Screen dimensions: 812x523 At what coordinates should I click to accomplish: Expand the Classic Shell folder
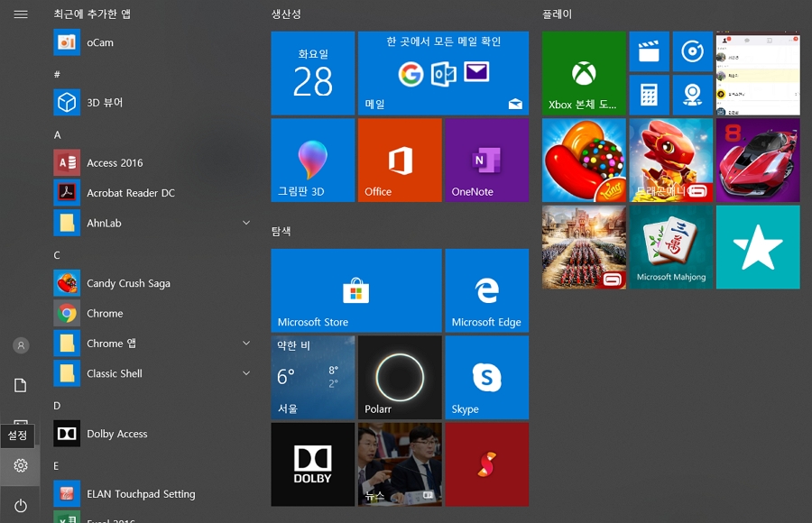[x=246, y=373]
